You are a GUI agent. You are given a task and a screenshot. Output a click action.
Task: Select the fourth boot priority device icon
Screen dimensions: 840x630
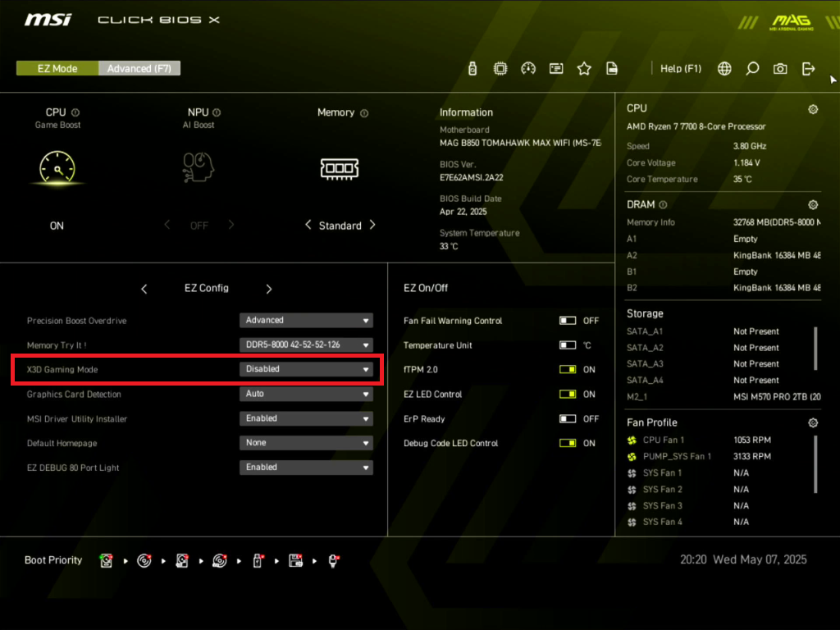[x=220, y=561]
